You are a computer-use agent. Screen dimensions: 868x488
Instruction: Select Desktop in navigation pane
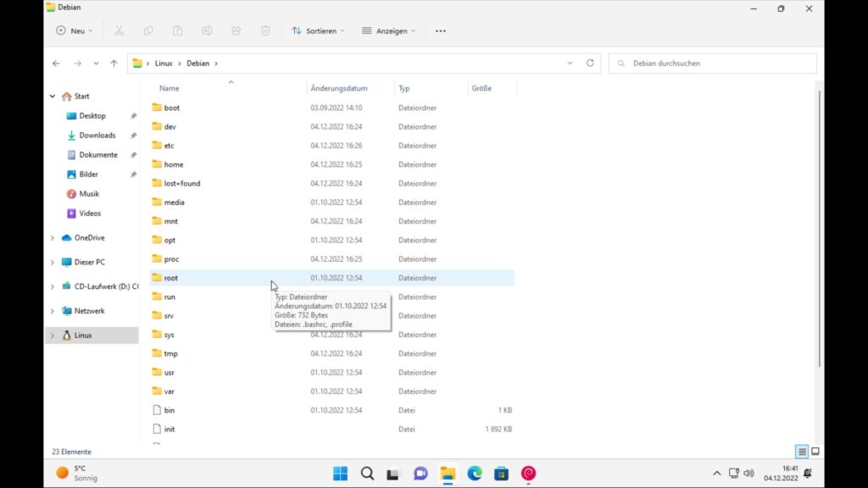coord(92,115)
